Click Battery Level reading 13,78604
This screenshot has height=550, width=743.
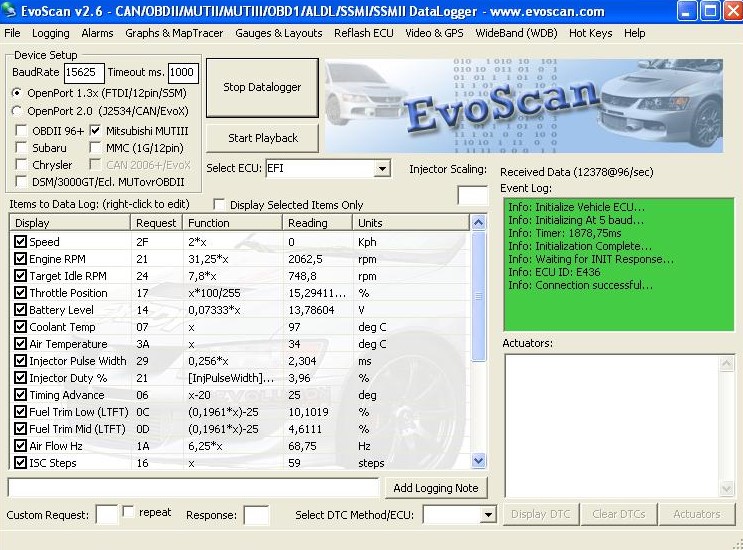[x=311, y=310]
